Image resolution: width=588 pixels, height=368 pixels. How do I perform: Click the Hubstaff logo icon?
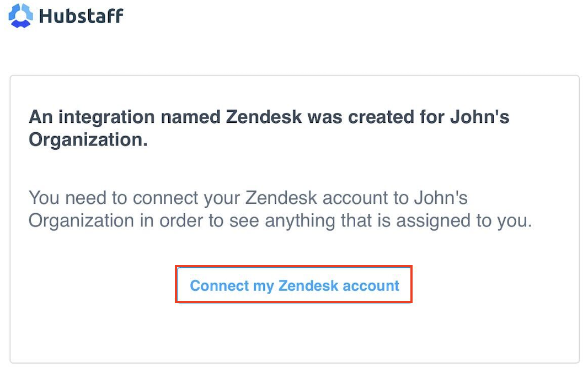tap(20, 16)
